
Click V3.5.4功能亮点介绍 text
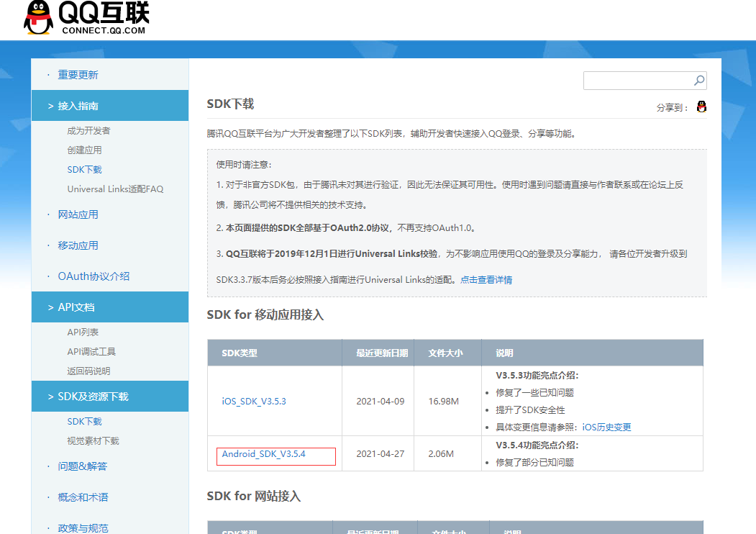coord(537,445)
